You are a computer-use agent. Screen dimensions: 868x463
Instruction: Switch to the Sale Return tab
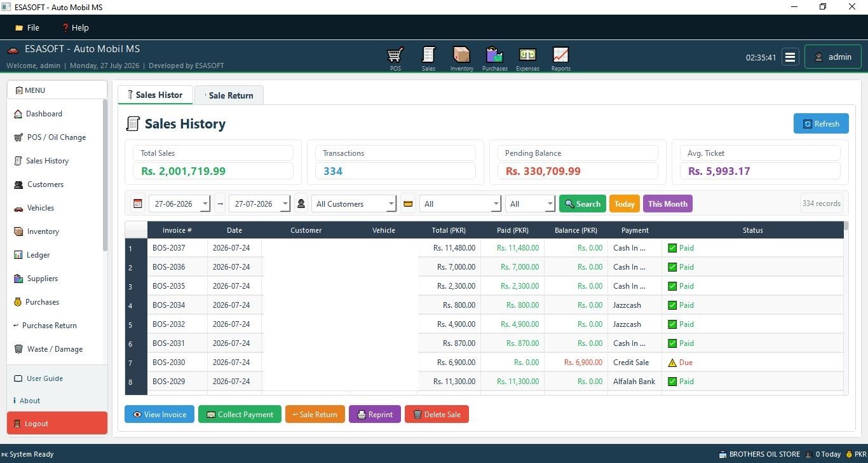click(229, 95)
